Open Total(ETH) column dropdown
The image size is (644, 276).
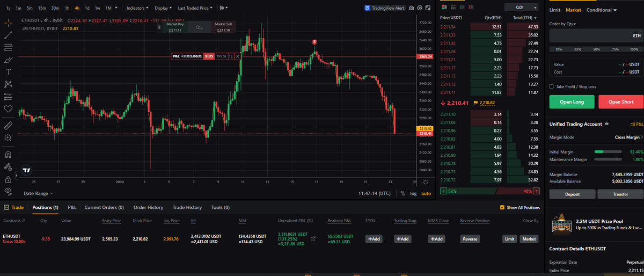coord(524,18)
